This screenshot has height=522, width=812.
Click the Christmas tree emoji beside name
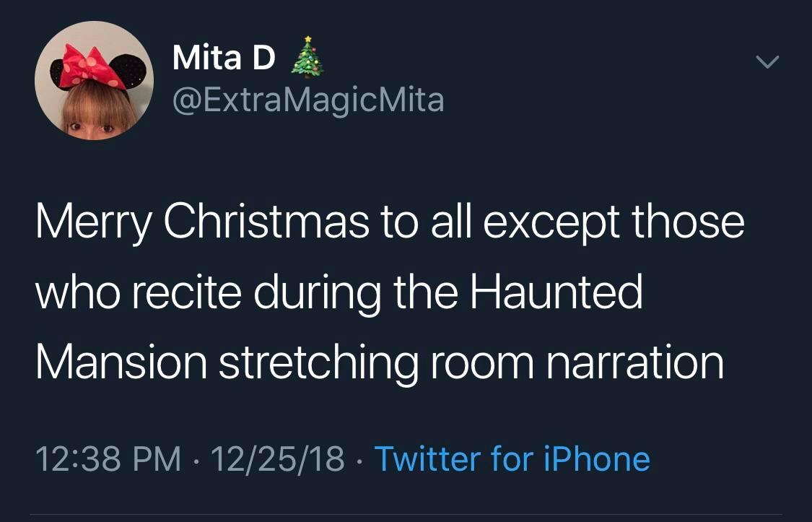307,56
